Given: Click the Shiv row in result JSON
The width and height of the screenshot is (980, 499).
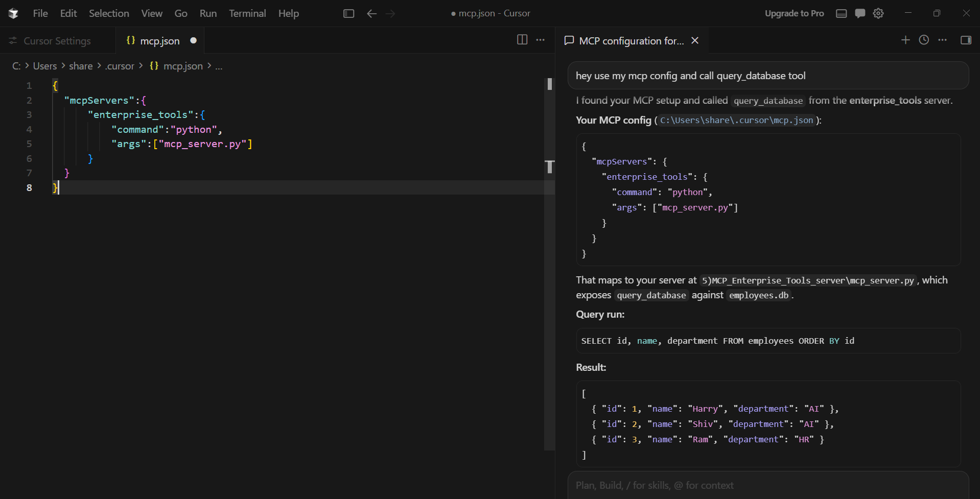Looking at the screenshot, I should coord(712,424).
